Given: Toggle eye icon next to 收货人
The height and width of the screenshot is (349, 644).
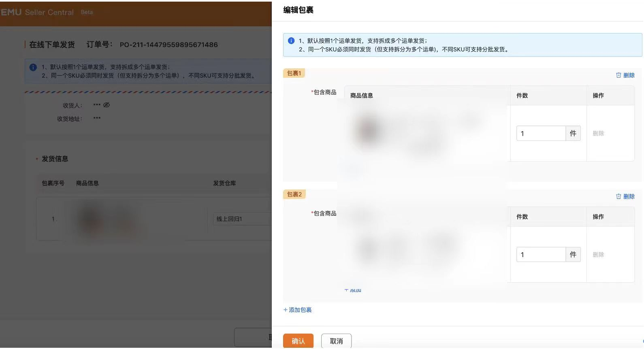Looking at the screenshot, I should click(x=107, y=105).
